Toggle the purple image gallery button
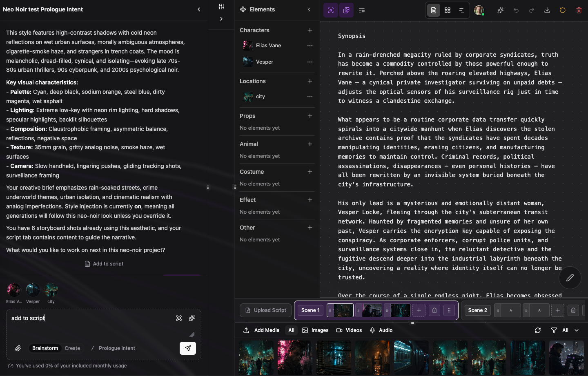 [x=346, y=10]
